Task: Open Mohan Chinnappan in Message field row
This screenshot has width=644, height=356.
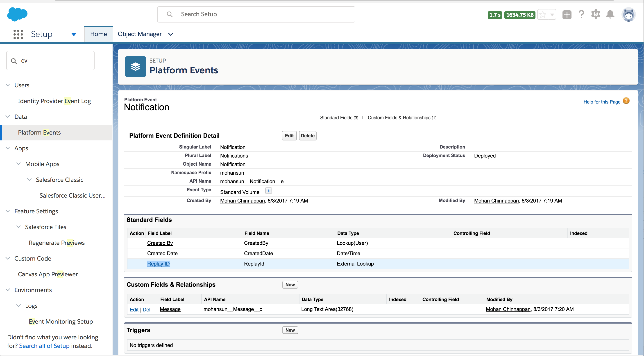Action: [508, 309]
